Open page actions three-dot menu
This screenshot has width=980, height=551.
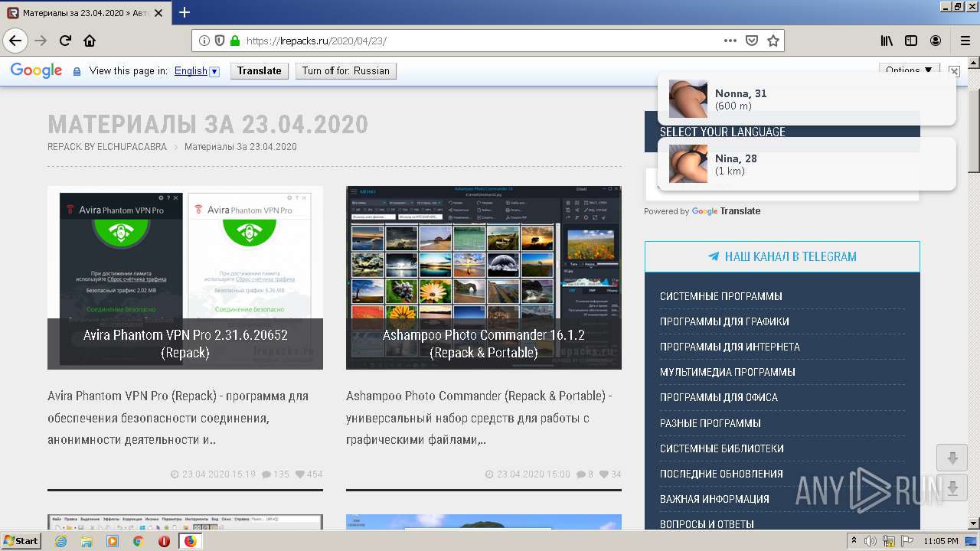pyautogui.click(x=730, y=41)
